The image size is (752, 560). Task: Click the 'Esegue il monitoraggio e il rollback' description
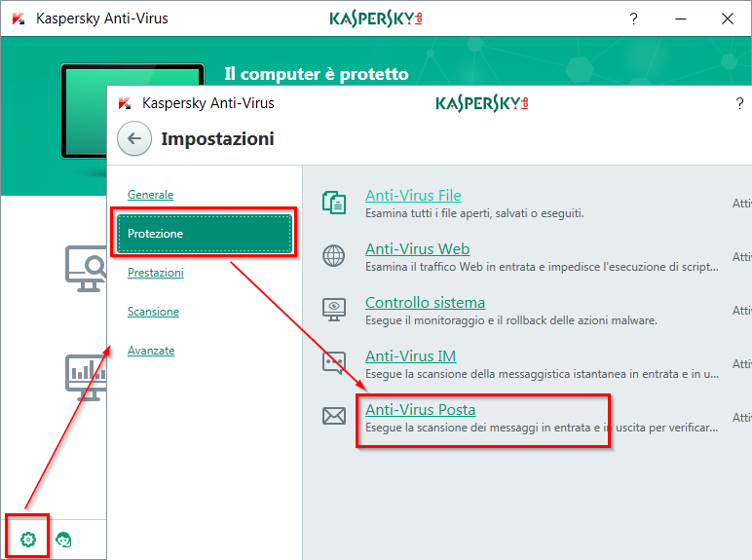511,320
